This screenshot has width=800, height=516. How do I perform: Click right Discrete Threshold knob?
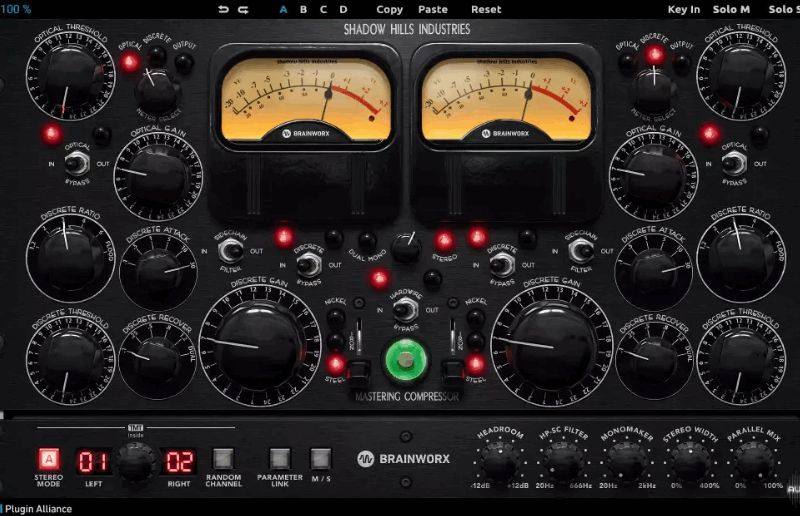(x=741, y=359)
